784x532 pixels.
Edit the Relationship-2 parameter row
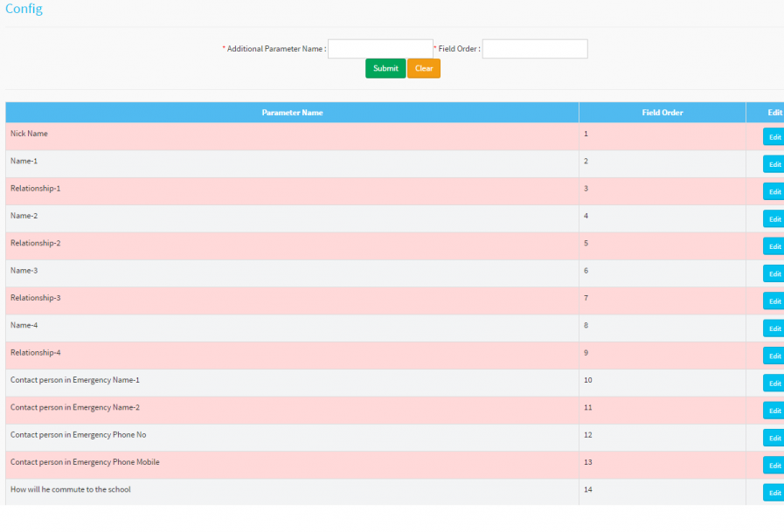point(774,246)
